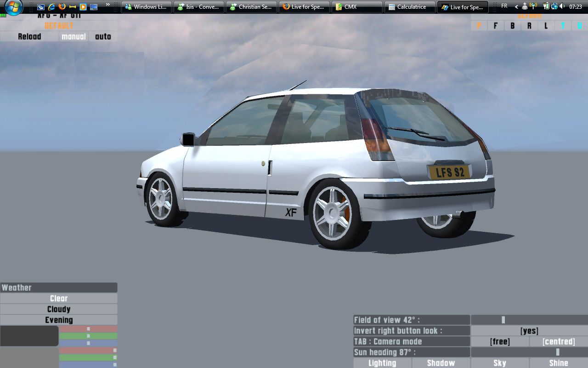Click the Show Desktop quick launch icon

point(41,7)
